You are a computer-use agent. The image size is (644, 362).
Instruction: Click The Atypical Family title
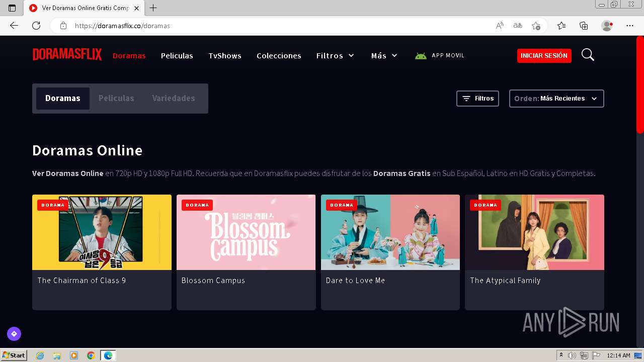point(505,281)
